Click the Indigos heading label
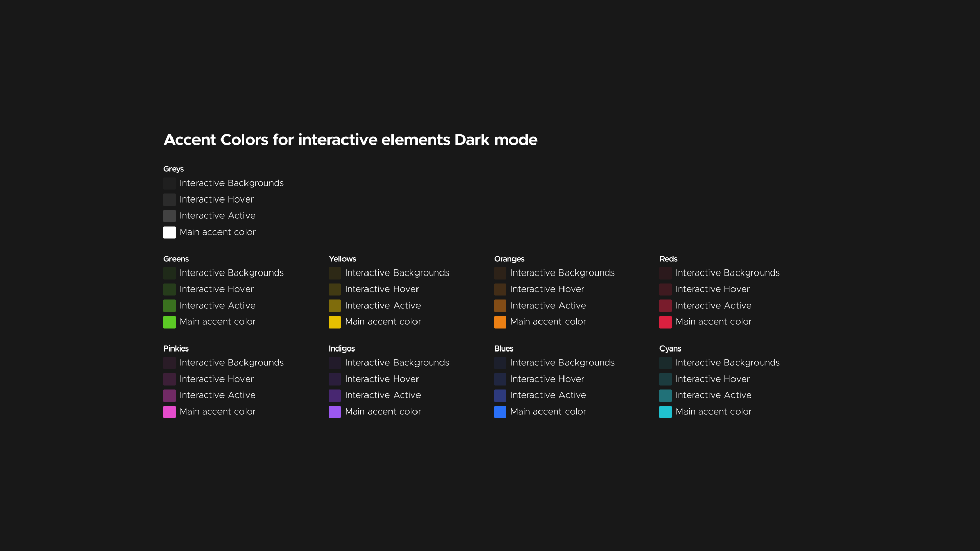Viewport: 980px width, 551px height. 341,349
